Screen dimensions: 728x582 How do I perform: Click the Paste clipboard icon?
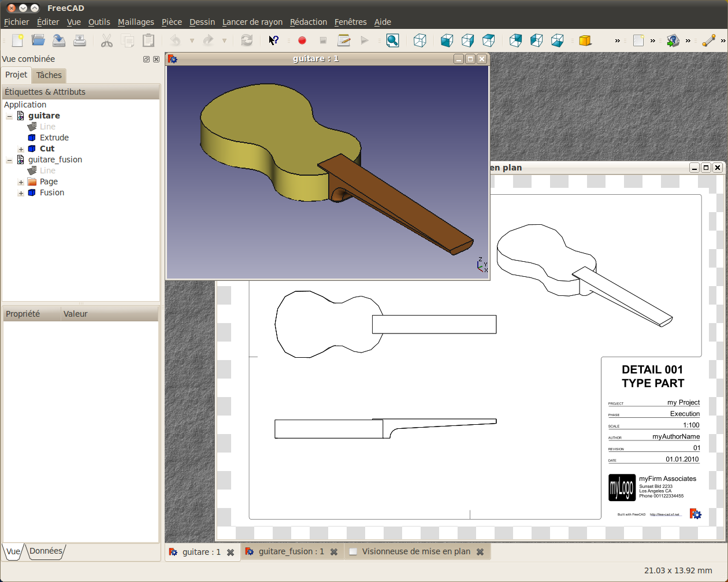click(x=148, y=40)
